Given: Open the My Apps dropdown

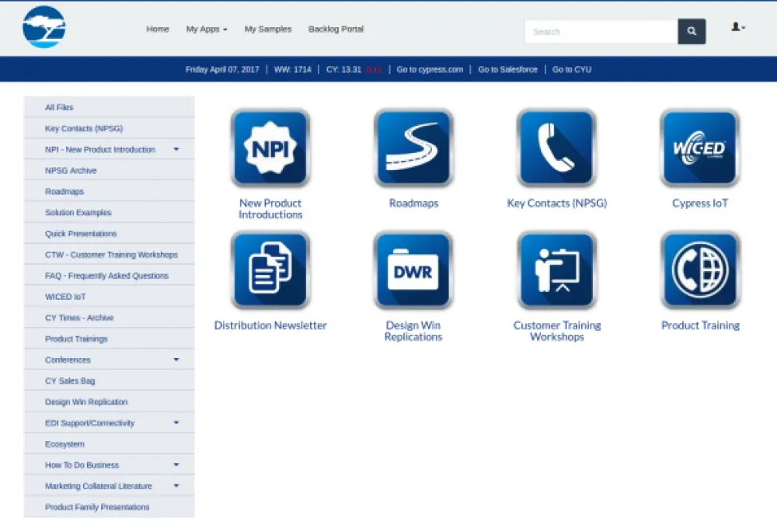Looking at the screenshot, I should click(207, 30).
